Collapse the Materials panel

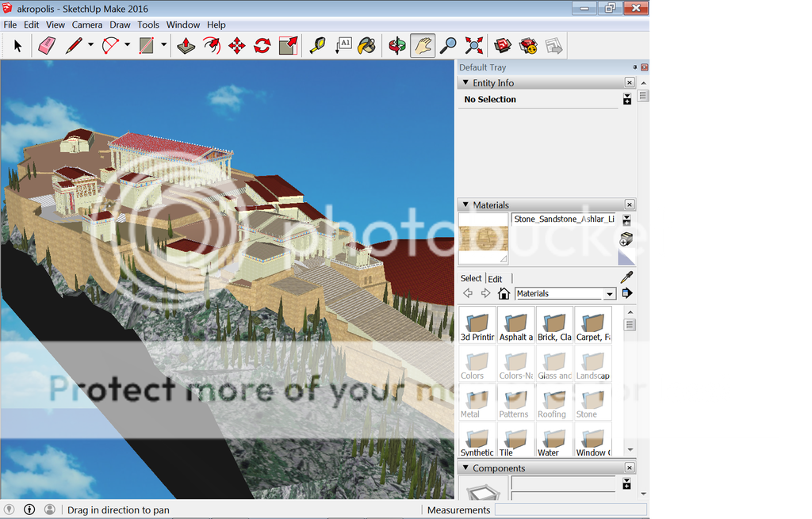(x=465, y=204)
